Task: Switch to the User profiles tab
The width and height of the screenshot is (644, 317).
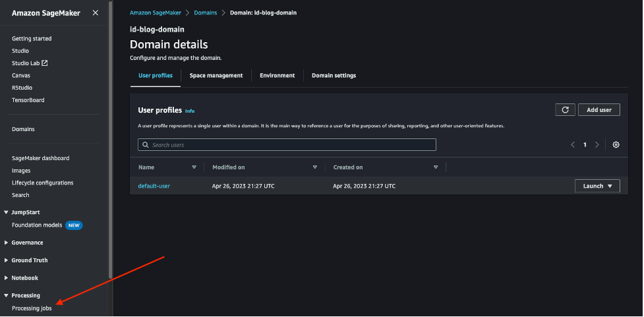Action: 156,76
